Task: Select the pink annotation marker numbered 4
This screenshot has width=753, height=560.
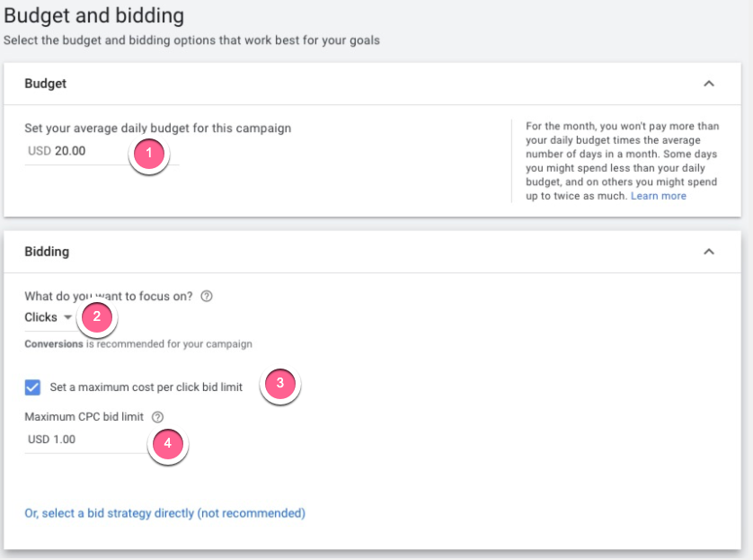Action: (167, 443)
